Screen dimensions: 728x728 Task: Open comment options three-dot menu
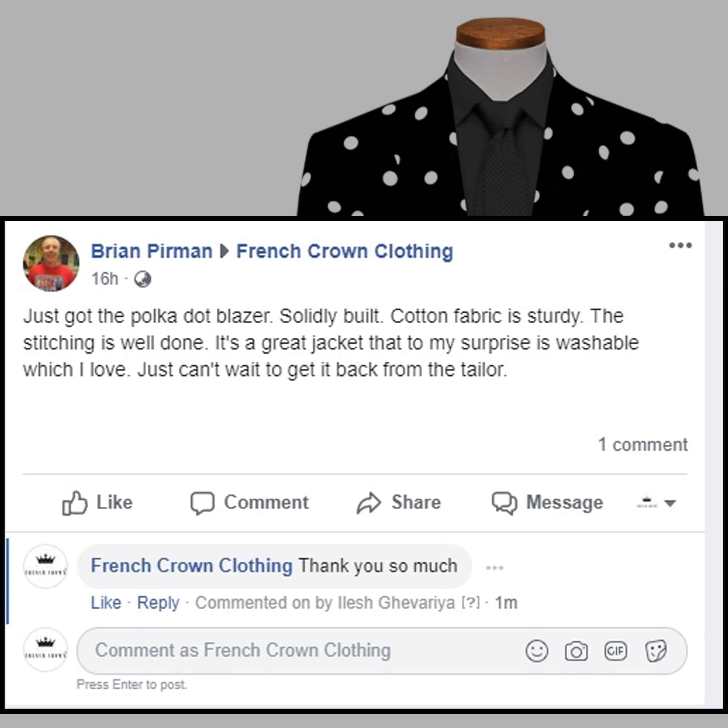(x=495, y=567)
